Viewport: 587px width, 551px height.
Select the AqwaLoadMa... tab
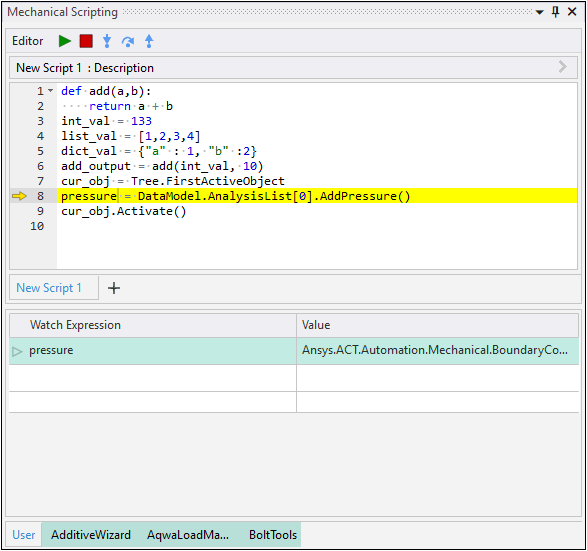pyautogui.click(x=188, y=535)
